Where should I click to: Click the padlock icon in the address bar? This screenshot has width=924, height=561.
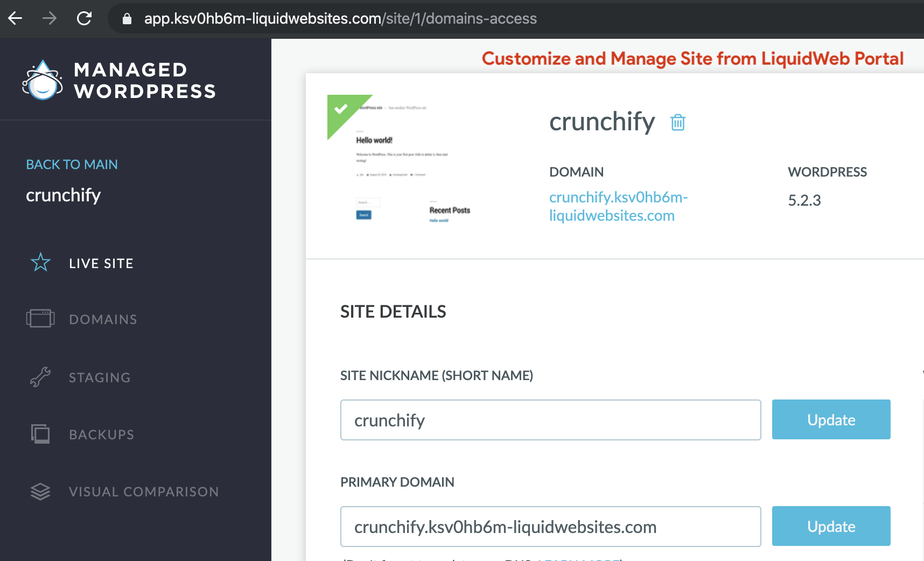pos(127,19)
